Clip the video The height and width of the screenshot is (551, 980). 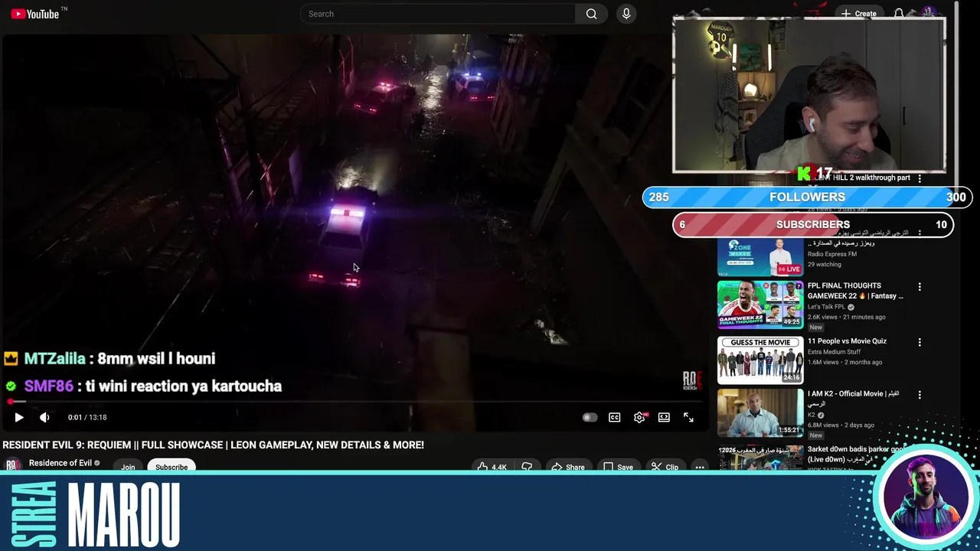click(x=665, y=467)
